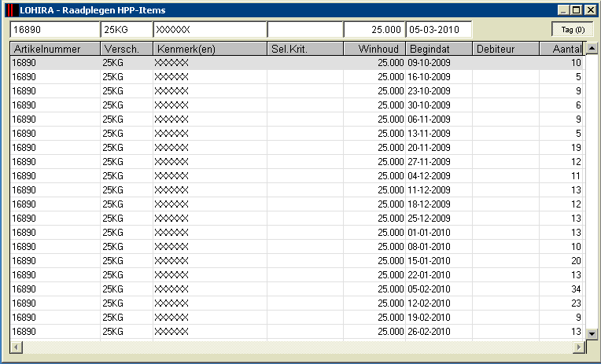Click the Aantal column header
Viewport: 601px width, 364px height.
[561, 49]
